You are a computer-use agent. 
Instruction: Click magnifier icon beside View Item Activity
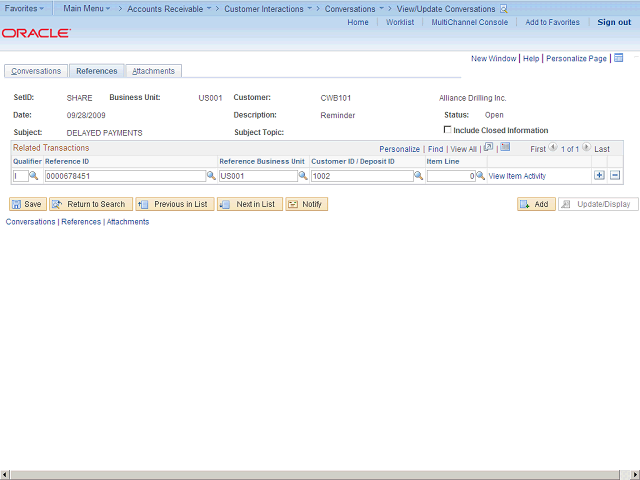pos(481,176)
